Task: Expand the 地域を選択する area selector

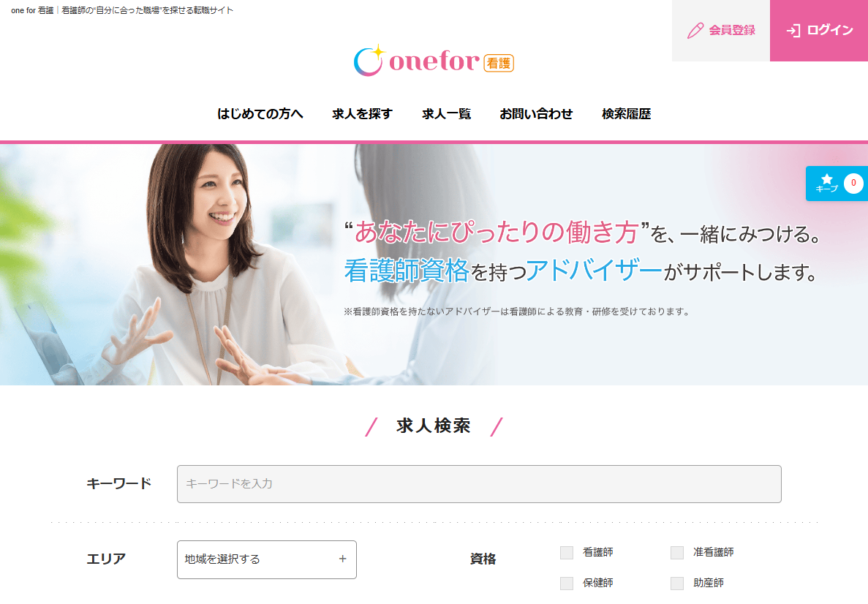Action: click(267, 559)
